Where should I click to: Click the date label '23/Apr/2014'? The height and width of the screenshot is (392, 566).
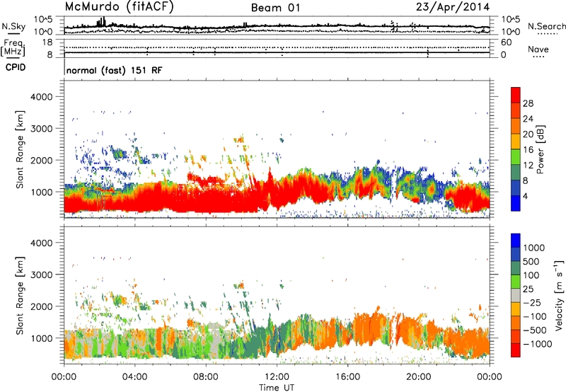453,7
